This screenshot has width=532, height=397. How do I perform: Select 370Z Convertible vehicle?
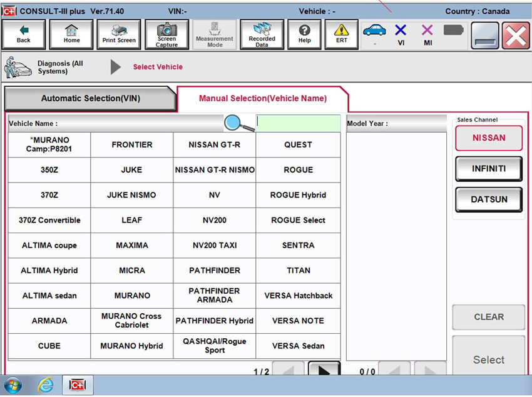(x=49, y=220)
